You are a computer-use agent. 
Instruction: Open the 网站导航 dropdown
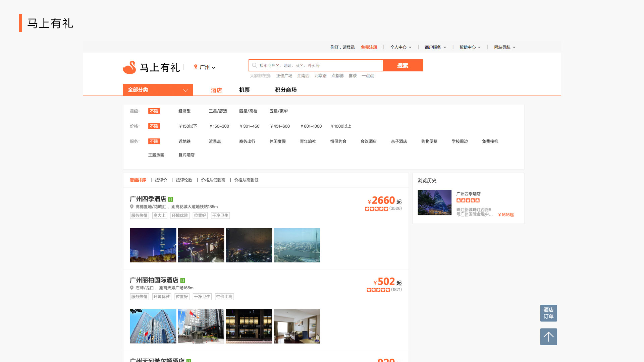coord(505,47)
